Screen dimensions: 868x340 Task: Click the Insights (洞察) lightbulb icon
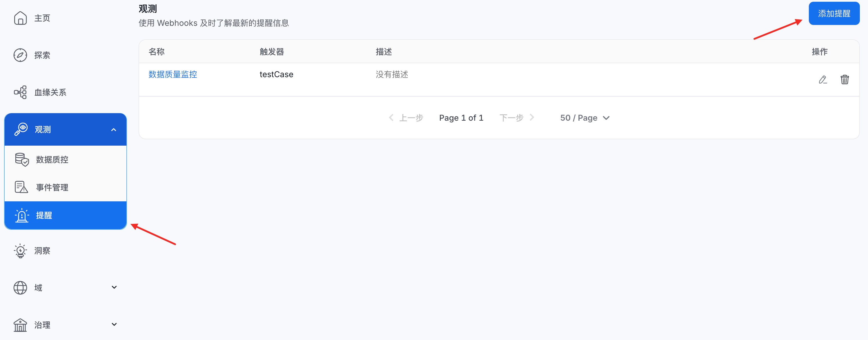(x=20, y=251)
